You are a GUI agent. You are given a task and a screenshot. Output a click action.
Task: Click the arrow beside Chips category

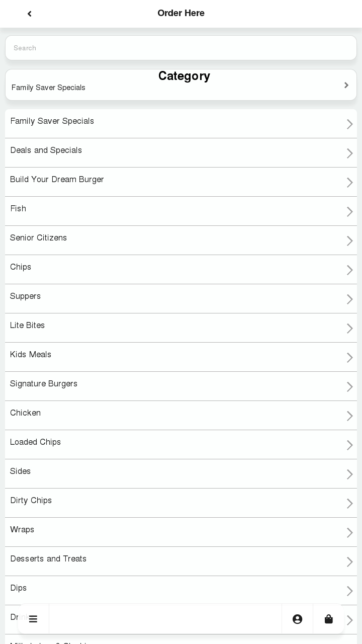pos(349,270)
